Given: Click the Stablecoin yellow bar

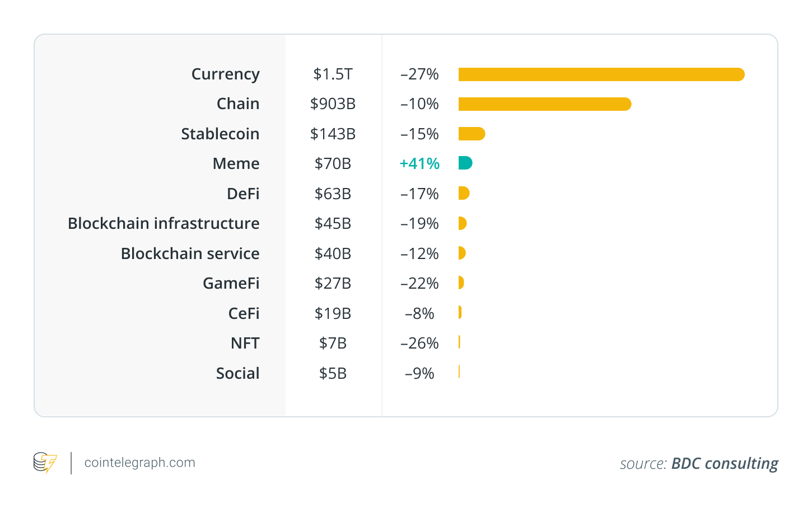Looking at the screenshot, I should 471,134.
